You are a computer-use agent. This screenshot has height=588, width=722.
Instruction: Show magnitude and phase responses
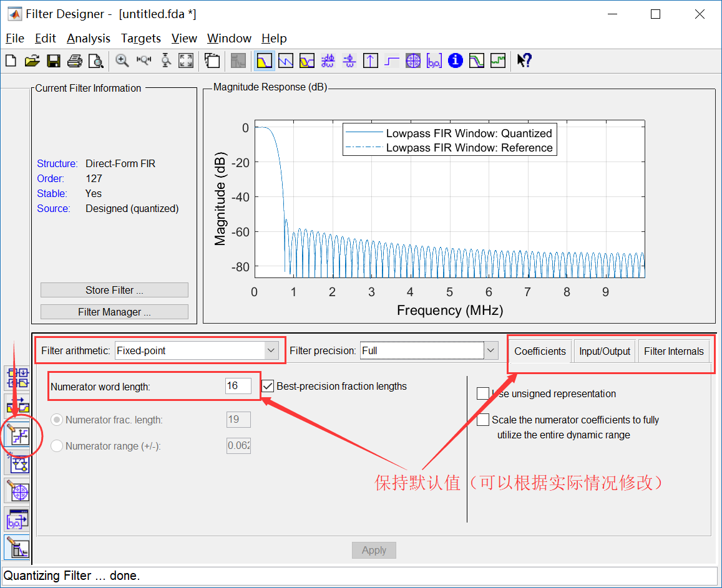[x=306, y=60]
